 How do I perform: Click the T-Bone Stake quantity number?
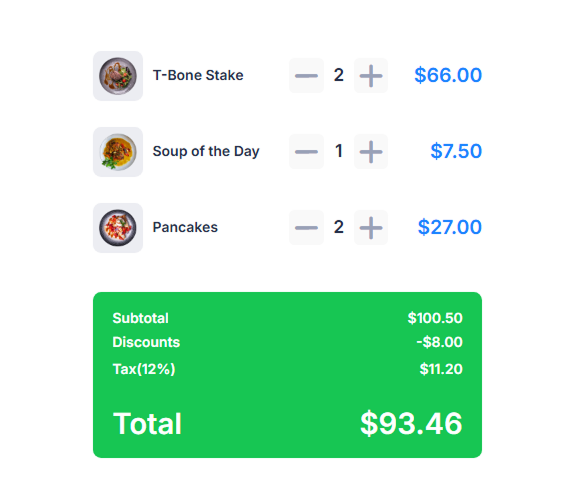click(x=338, y=75)
